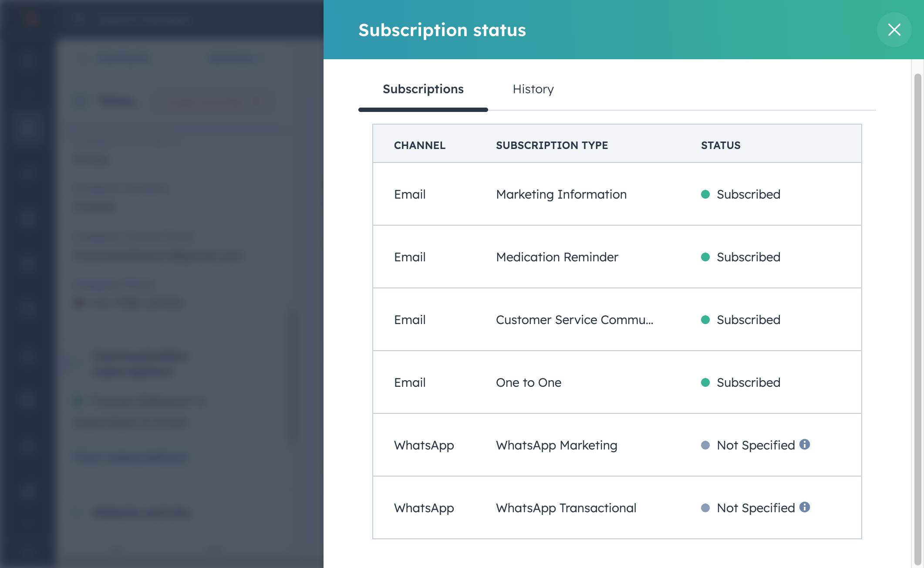Click the panel's vertical scrollbar

click(x=917, y=319)
